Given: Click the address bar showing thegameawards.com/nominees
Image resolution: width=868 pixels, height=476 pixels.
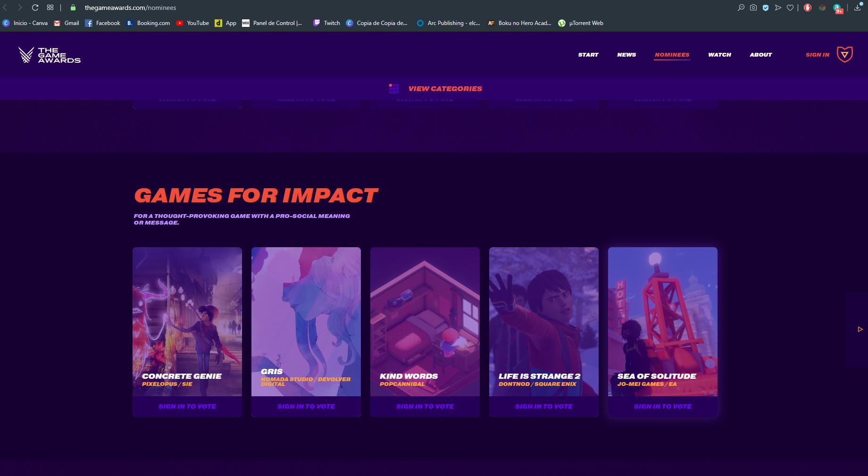Looking at the screenshot, I should click(130, 8).
